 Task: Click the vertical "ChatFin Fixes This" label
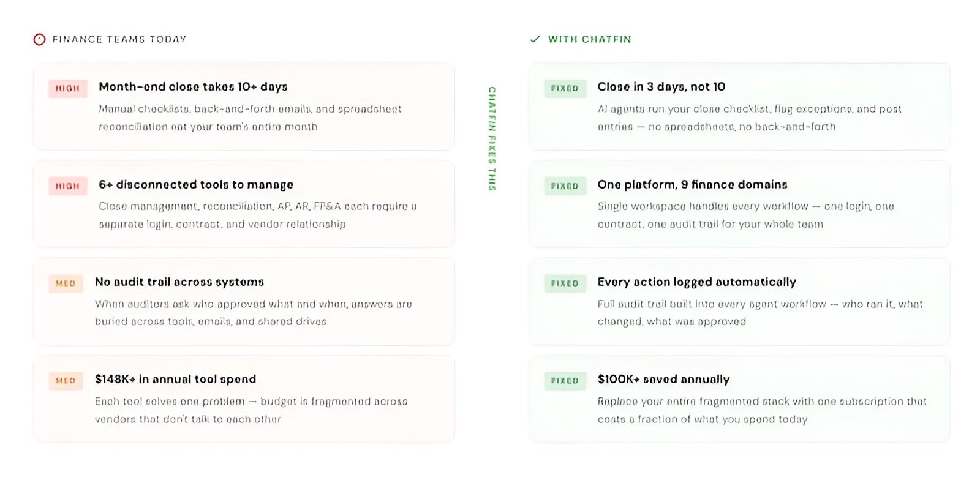[492, 138]
